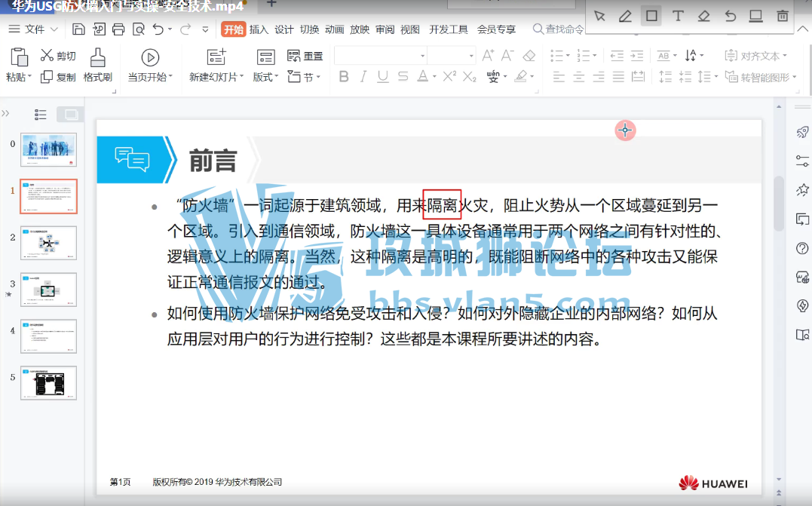Click the star icon in right sidebar
This screenshot has width=812, height=506.
pos(802,189)
